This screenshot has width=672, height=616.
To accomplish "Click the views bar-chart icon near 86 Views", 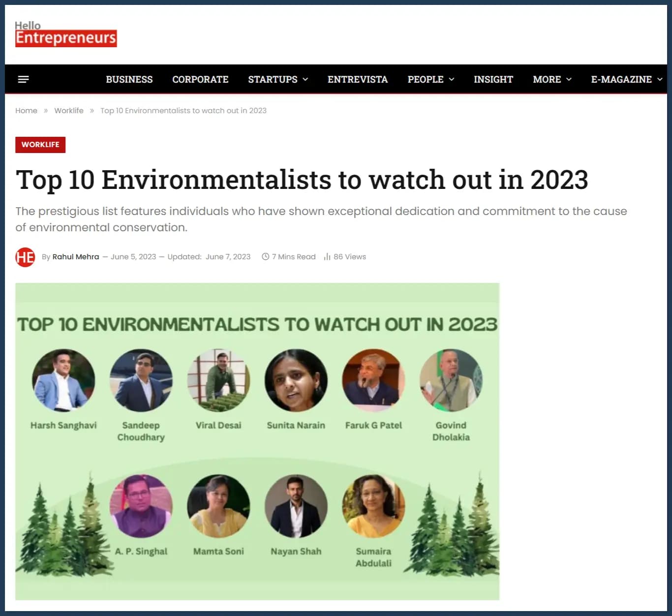I will 326,256.
